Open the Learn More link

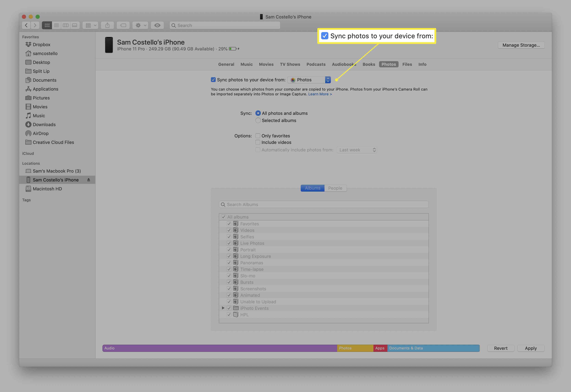coord(320,94)
